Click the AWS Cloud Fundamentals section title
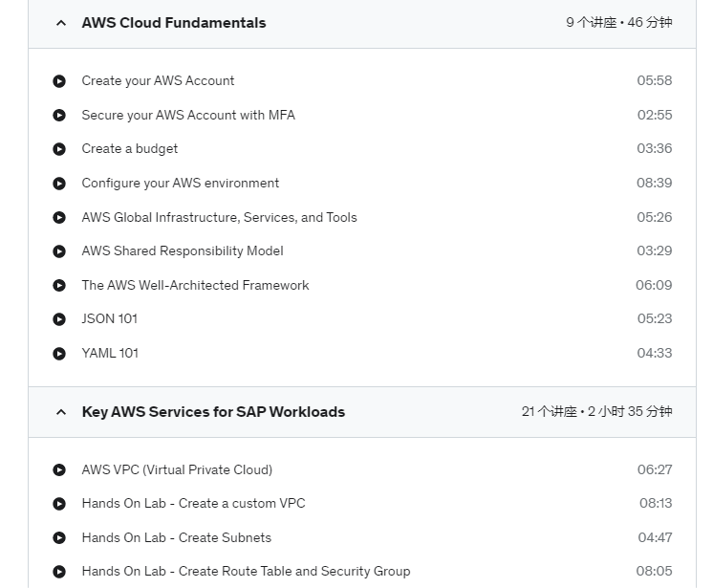This screenshot has height=588, width=713. click(x=174, y=23)
